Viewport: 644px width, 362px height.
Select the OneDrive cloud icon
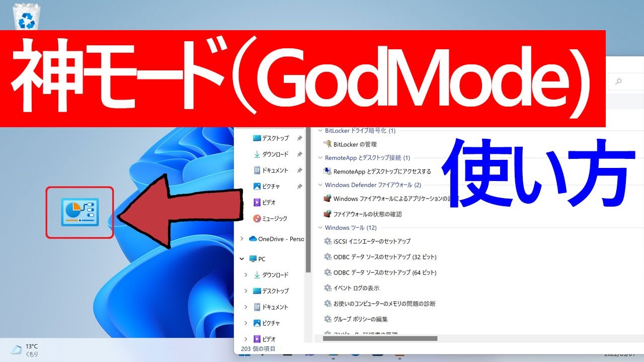point(253,239)
